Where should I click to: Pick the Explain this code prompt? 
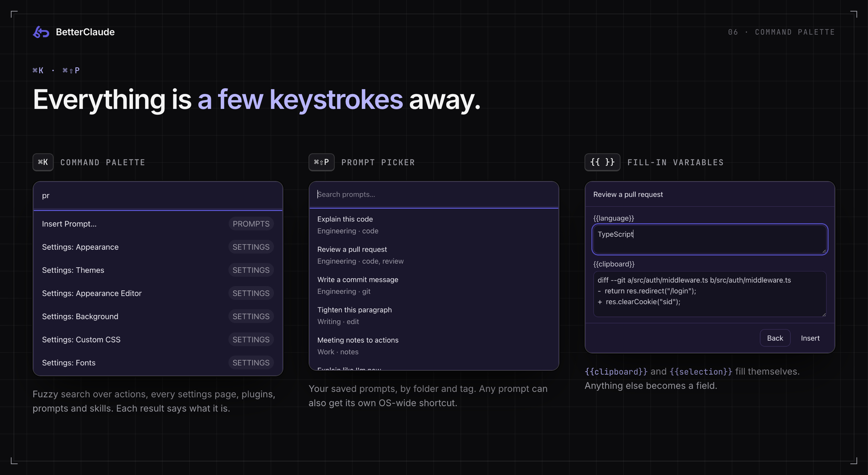point(434,225)
